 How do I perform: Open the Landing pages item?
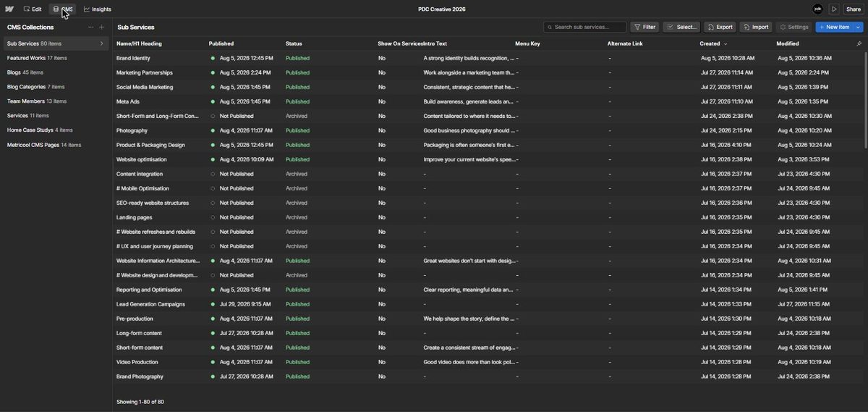pos(135,217)
